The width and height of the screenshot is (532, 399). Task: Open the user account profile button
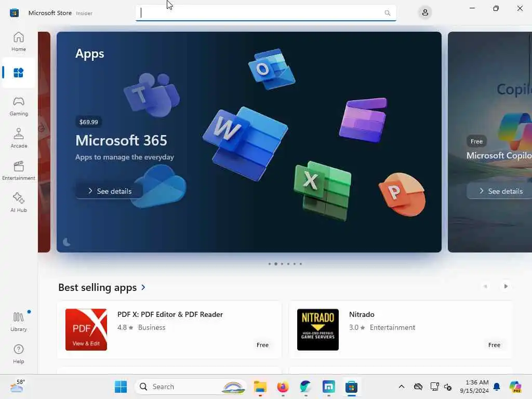(x=425, y=13)
